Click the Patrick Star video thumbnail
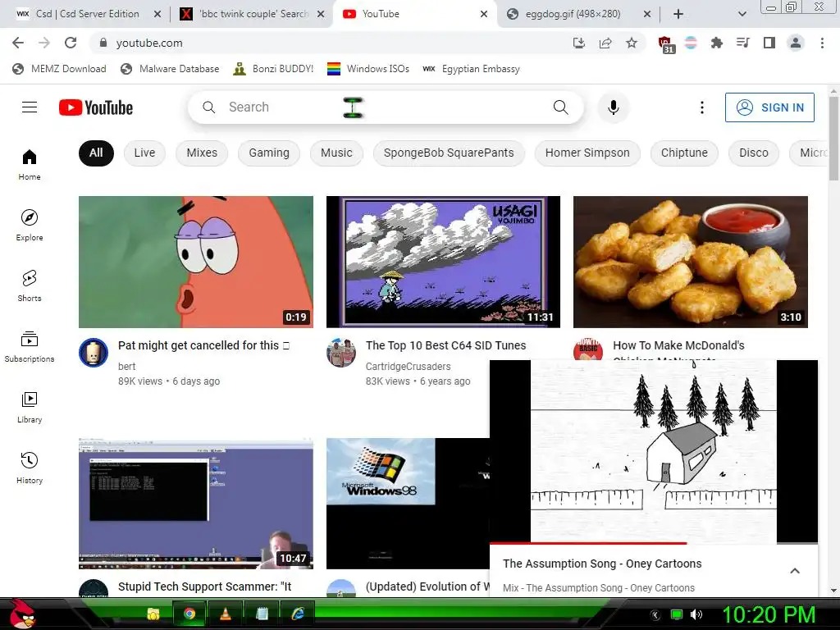Screen dimensions: 840x630 [196, 262]
